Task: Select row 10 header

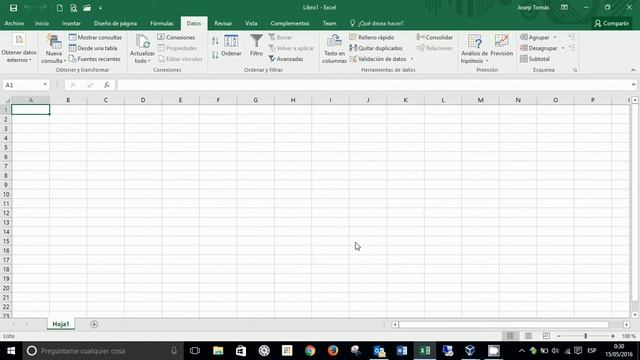Action: tap(6, 194)
